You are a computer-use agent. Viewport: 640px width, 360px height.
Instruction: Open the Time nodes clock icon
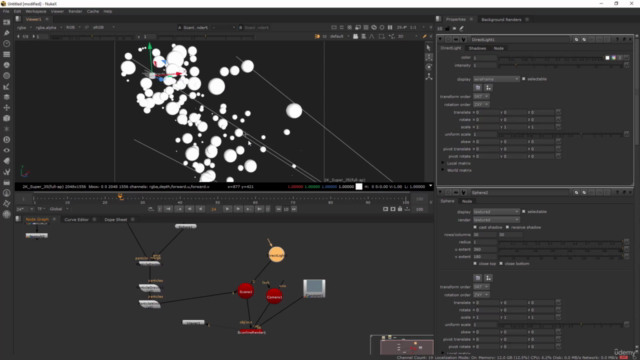click(7, 44)
